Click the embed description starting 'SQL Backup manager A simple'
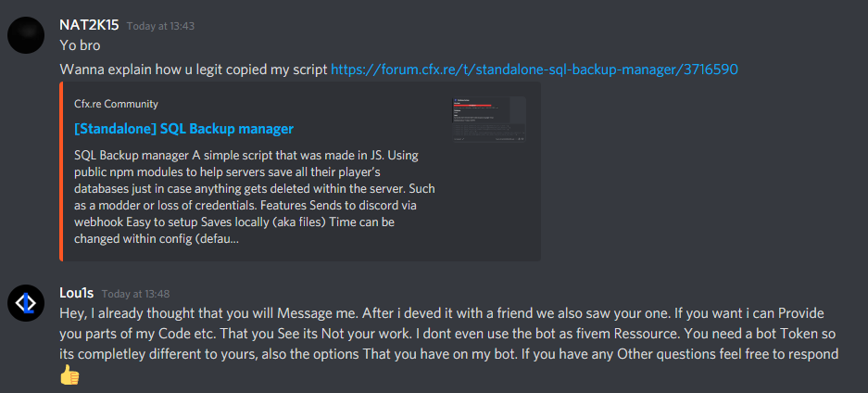The height and width of the screenshot is (393, 868). pyautogui.click(x=255, y=196)
